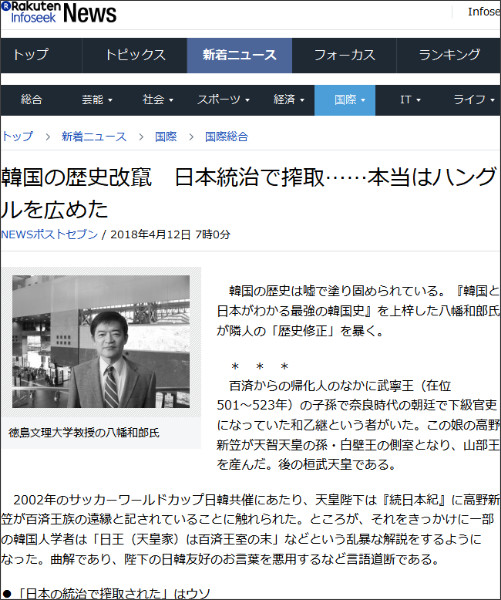501x600 pixels.
Task: Open the トピックス navigation tab
Action: [135, 55]
